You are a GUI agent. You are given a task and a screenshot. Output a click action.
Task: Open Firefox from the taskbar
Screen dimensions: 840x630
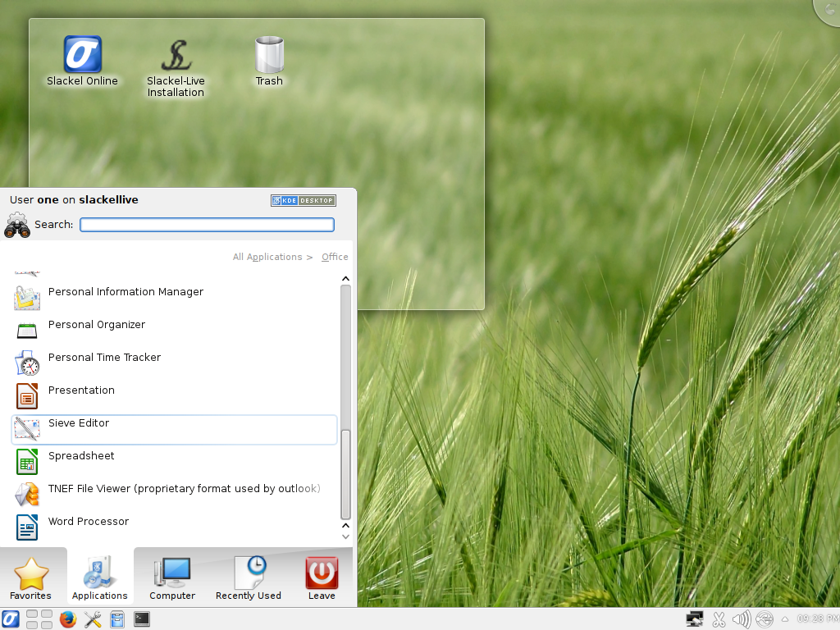coord(68,619)
